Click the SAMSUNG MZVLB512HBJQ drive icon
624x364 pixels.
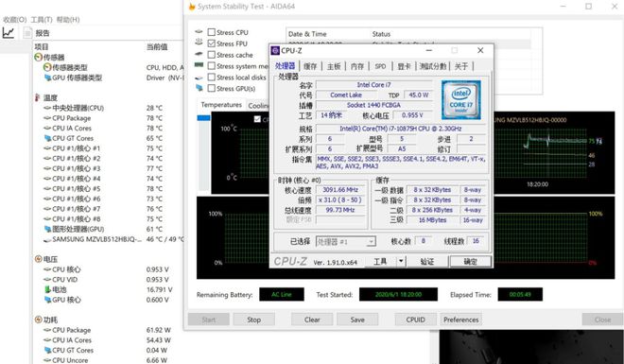click(x=47, y=239)
